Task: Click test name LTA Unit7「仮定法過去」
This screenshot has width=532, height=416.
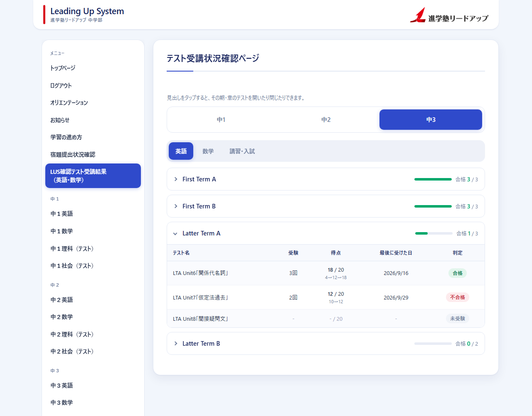Action: click(201, 297)
